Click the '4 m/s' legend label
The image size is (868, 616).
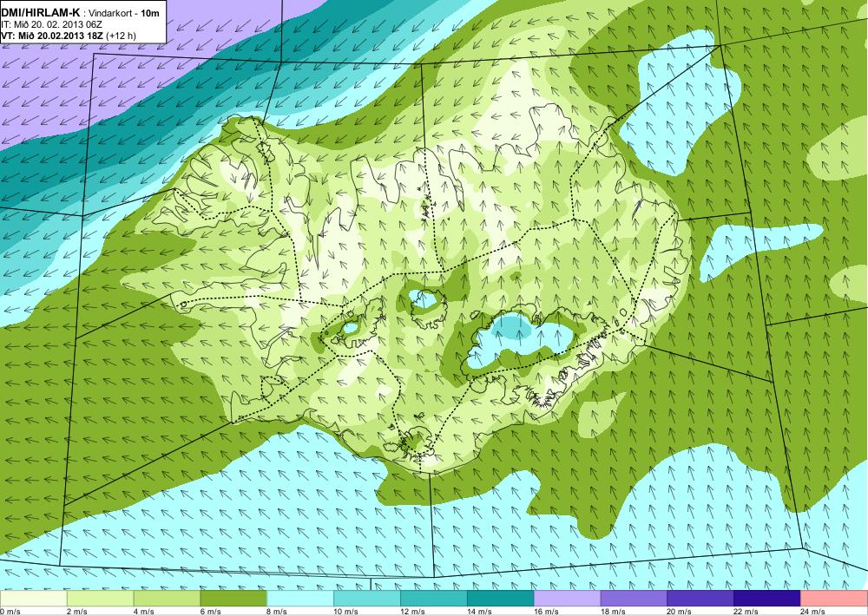(144, 612)
